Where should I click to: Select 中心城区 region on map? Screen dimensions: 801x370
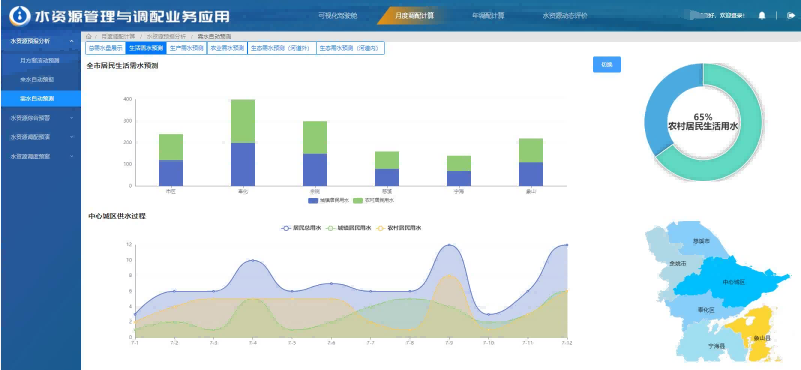733,282
